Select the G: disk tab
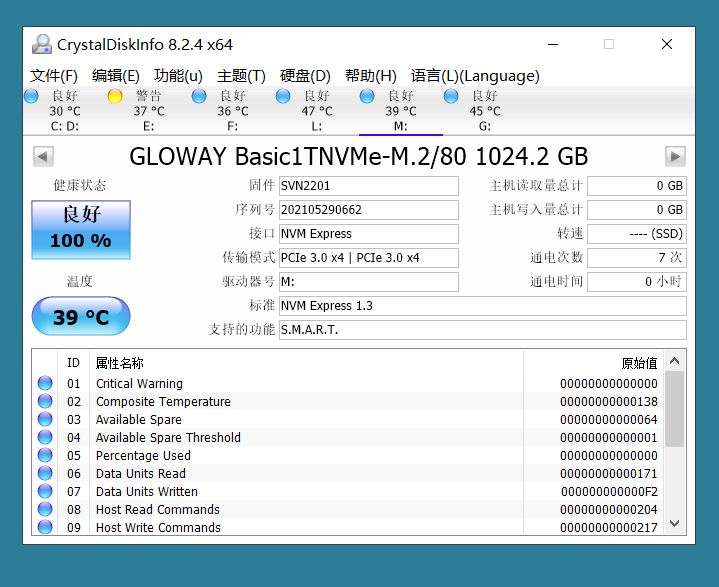The width and height of the screenshot is (719, 587). (485, 111)
